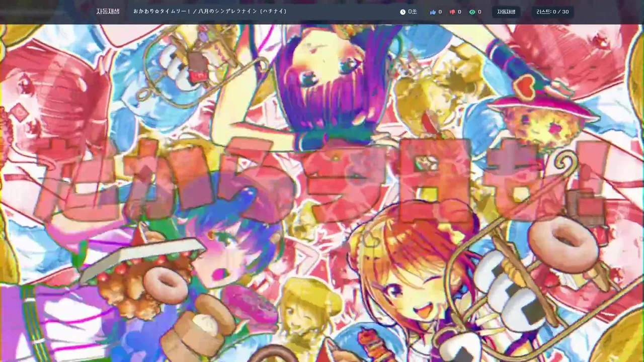The height and width of the screenshot is (362, 644).
Task: Click the 자동재생 logo text at left
Action: [108, 11]
